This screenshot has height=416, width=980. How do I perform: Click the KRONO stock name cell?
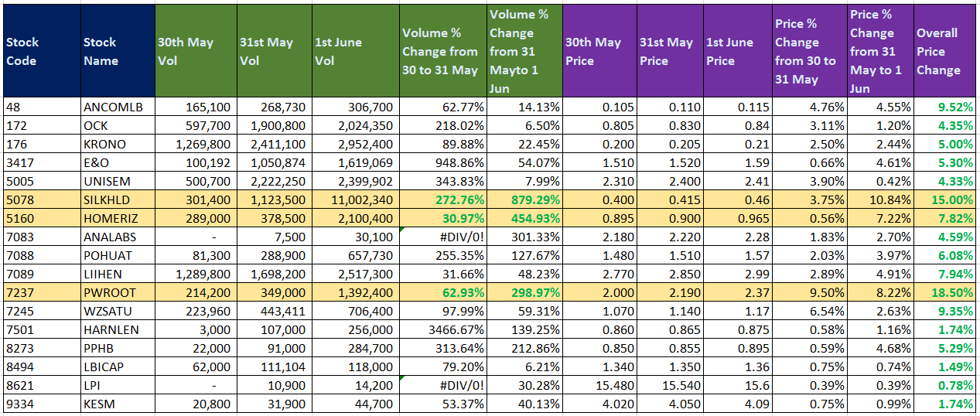tap(118, 144)
